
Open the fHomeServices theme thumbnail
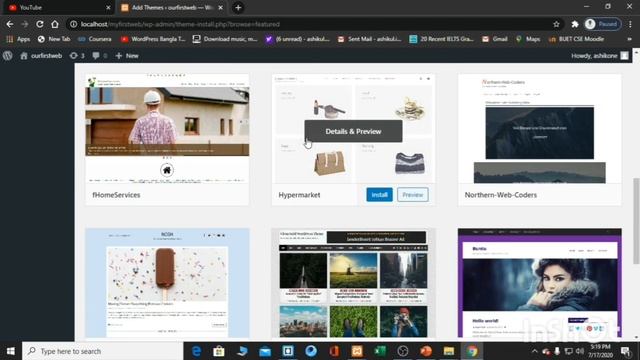167,129
